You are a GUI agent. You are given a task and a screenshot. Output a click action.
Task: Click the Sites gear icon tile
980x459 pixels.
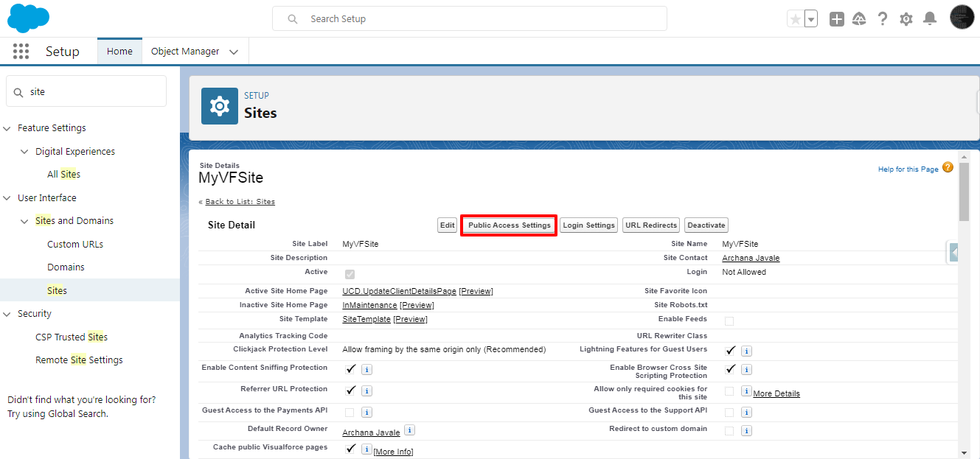click(220, 106)
